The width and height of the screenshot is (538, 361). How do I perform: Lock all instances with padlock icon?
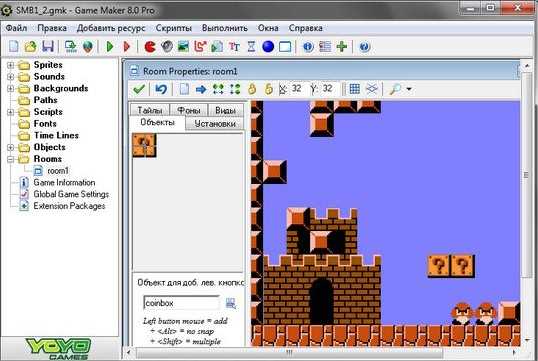coord(252,89)
